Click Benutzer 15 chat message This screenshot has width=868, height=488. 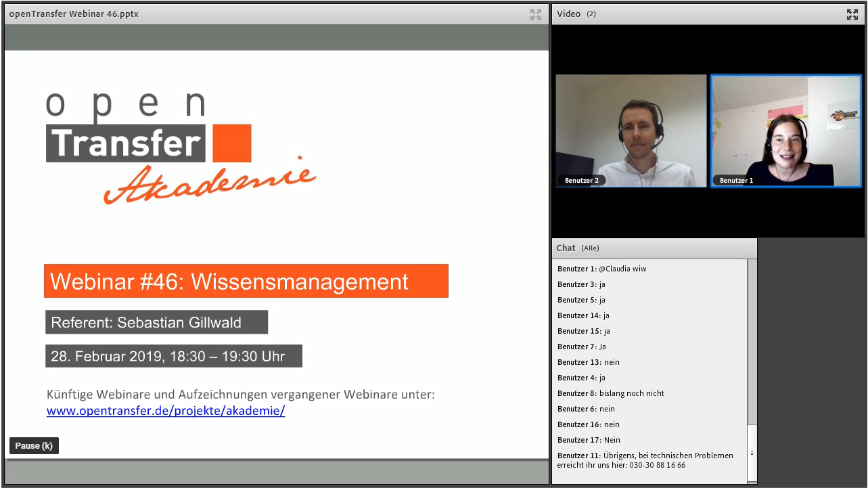[583, 331]
